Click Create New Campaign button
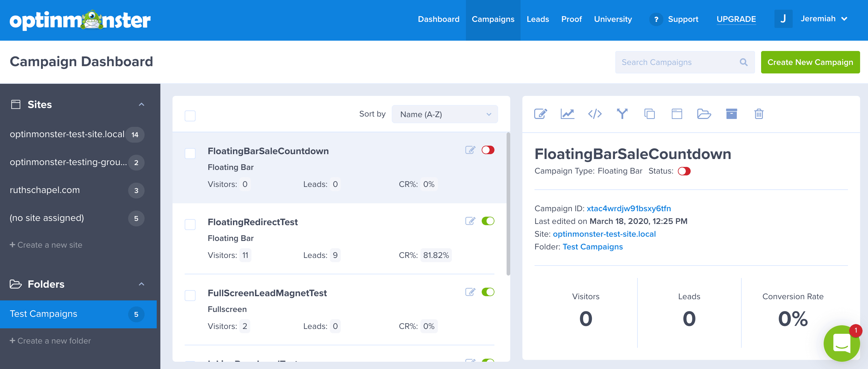Image resolution: width=868 pixels, height=369 pixels. 810,62
